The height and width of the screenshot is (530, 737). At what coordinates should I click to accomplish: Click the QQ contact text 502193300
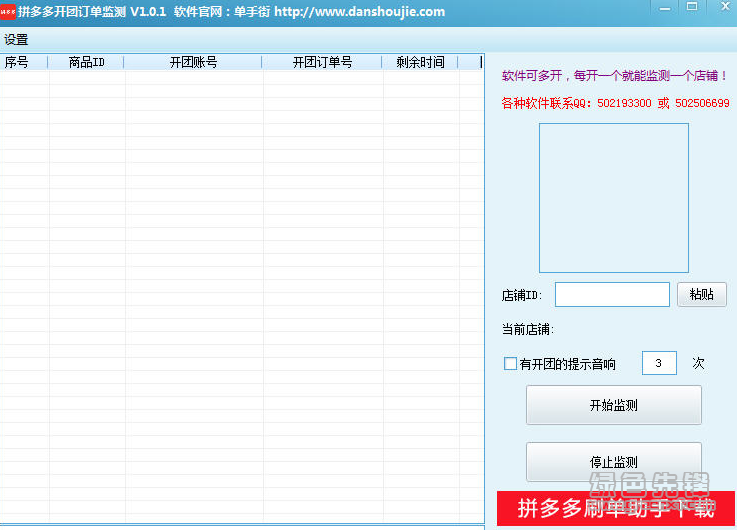pos(624,103)
